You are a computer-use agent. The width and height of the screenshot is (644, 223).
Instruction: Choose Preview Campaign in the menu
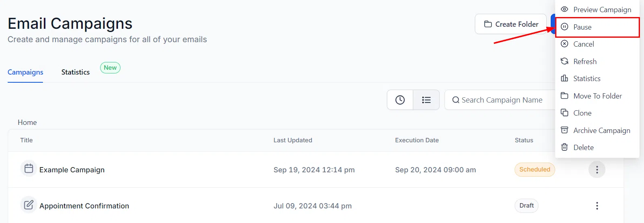[x=597, y=10]
